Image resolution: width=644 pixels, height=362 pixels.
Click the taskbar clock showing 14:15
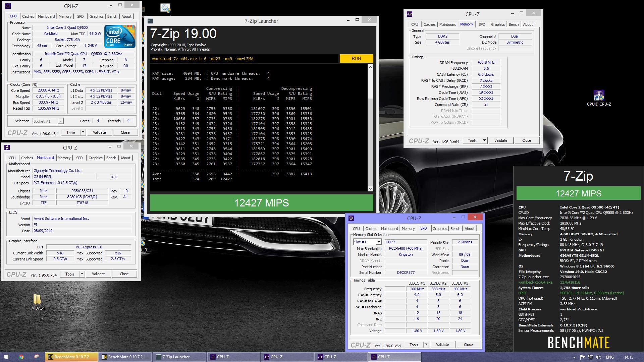629,357
